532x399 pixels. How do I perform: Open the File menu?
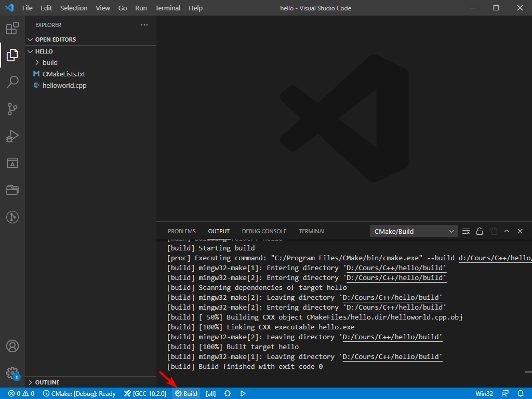(27, 8)
